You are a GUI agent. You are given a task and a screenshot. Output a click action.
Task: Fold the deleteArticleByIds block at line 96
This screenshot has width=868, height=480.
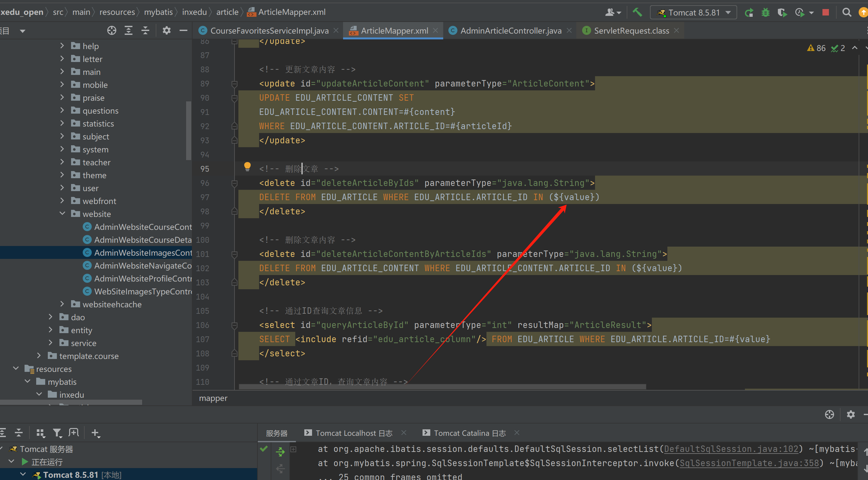coord(235,183)
